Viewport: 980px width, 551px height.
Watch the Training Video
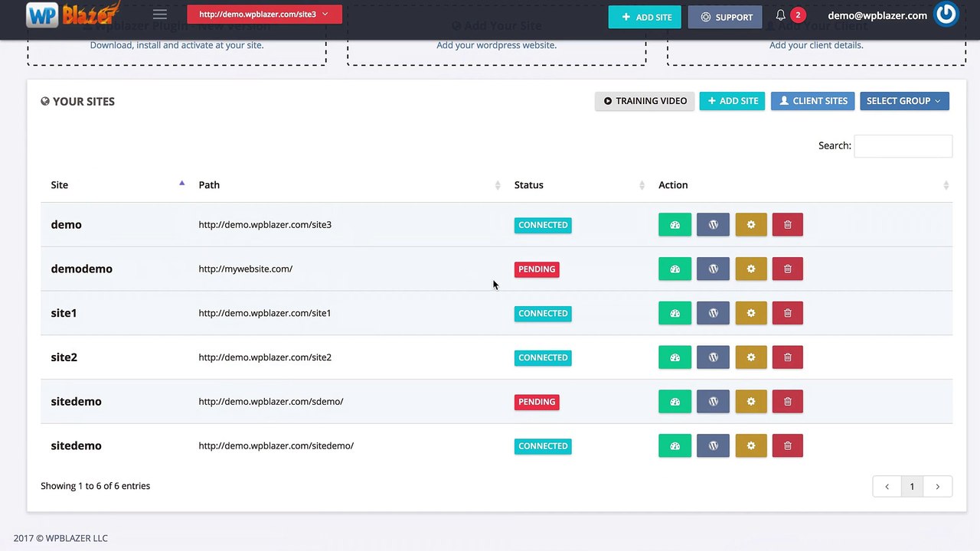tap(645, 101)
